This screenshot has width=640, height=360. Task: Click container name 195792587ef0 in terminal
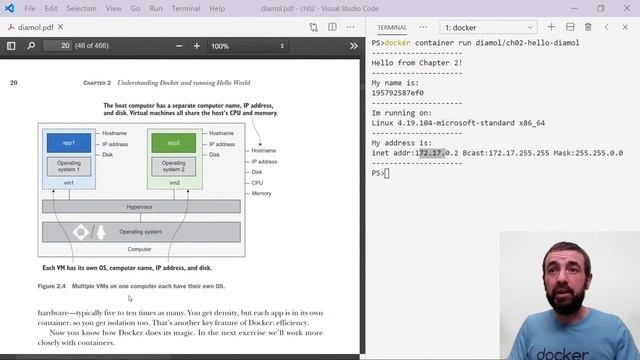point(398,93)
